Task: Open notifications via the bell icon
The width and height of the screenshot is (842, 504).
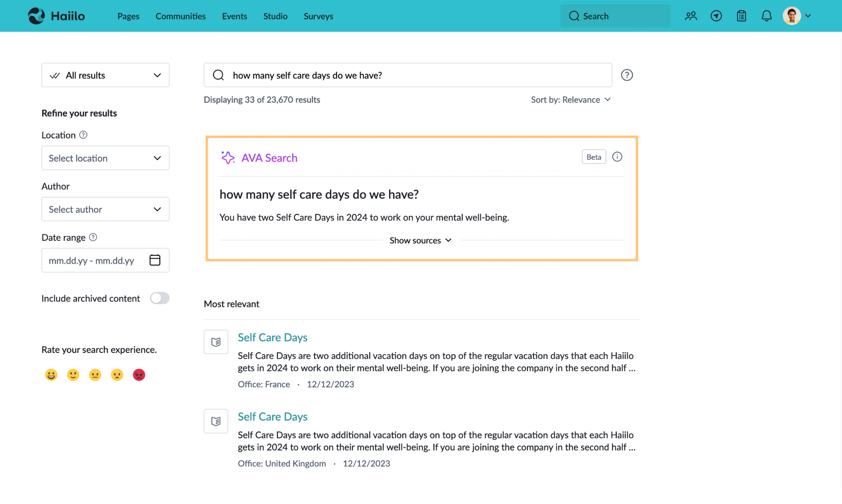Action: [767, 16]
